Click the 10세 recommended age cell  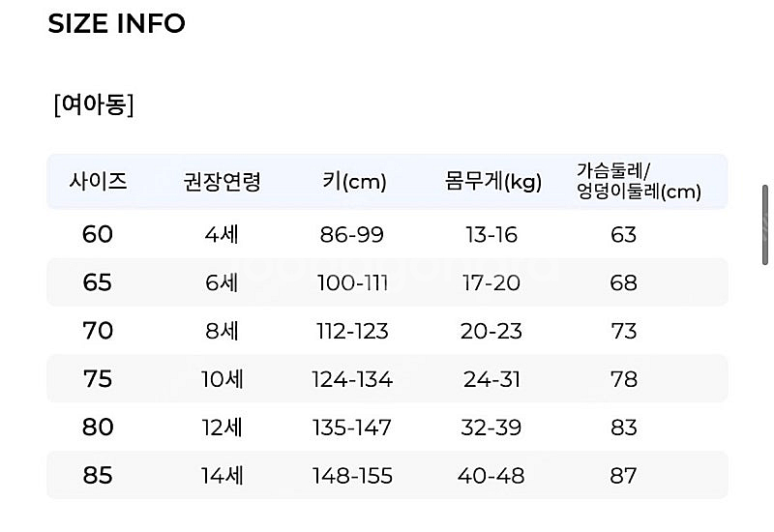click(x=222, y=379)
